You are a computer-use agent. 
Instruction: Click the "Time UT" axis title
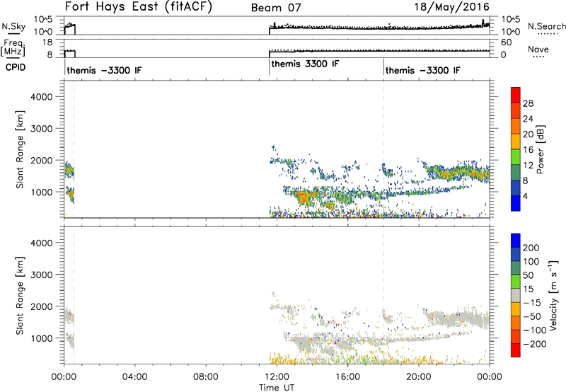pyautogui.click(x=277, y=387)
